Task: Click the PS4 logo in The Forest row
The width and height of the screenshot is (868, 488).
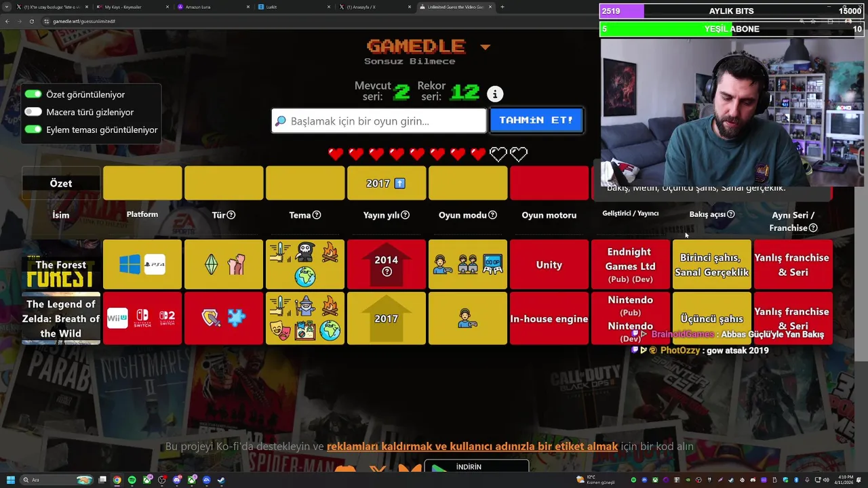Action: click(155, 264)
